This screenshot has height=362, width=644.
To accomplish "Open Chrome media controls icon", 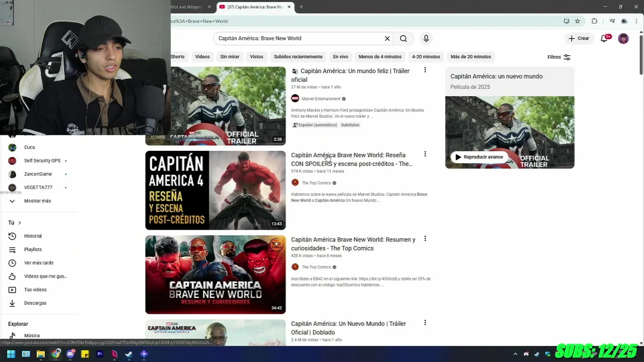I will 612,21.
